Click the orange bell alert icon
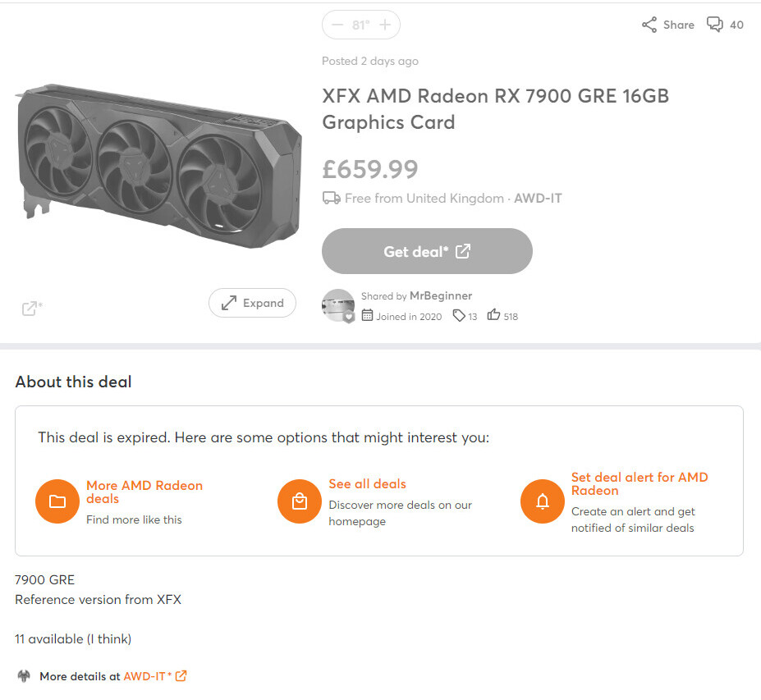 (543, 501)
